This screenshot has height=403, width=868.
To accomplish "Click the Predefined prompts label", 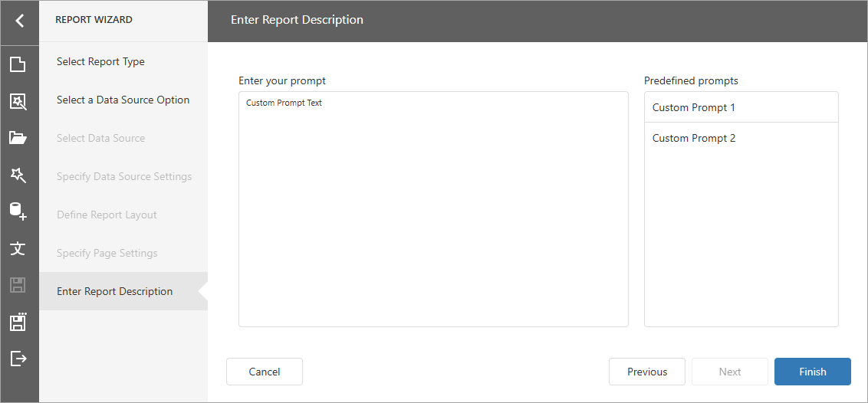I will (x=691, y=80).
